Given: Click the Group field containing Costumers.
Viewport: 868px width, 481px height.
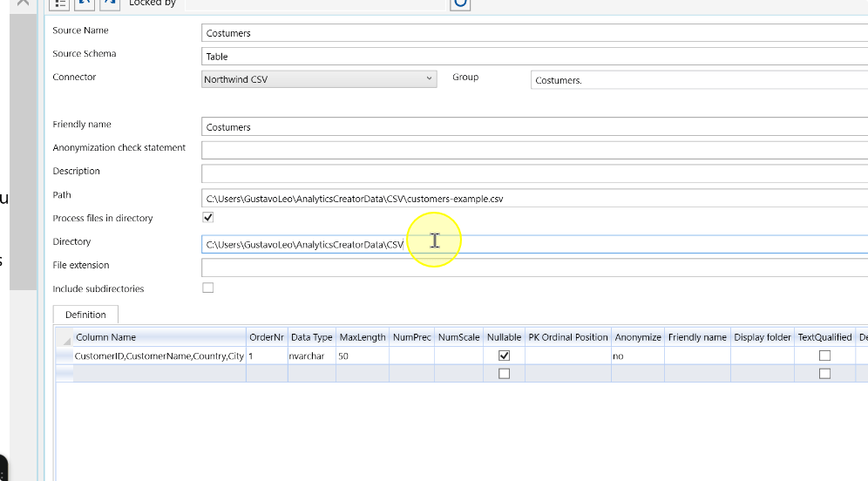Looking at the screenshot, I should [699, 80].
